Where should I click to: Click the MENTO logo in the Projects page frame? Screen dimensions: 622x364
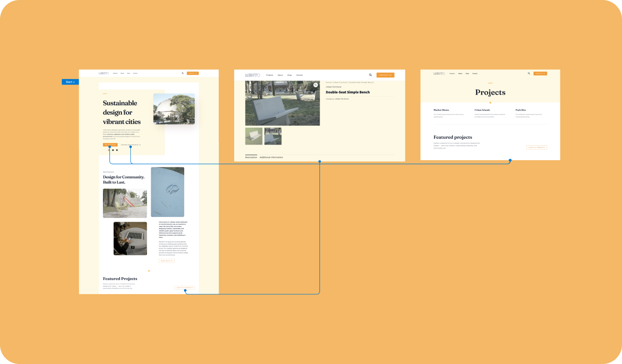click(439, 73)
